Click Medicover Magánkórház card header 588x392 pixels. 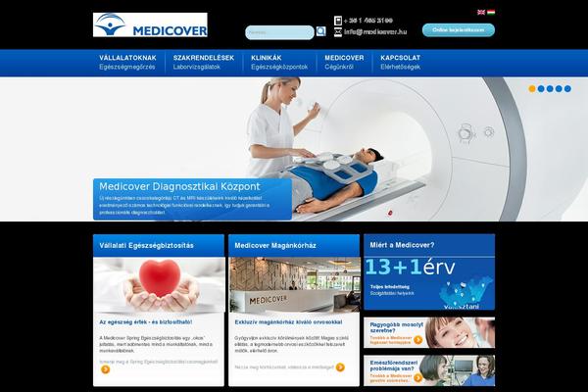point(294,245)
